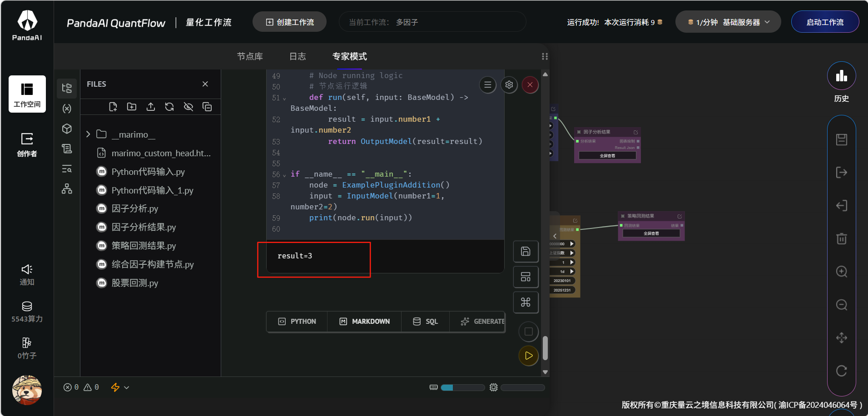The image size is (868, 416).
Task: Switch to the 节点库 tab
Action: 250,56
